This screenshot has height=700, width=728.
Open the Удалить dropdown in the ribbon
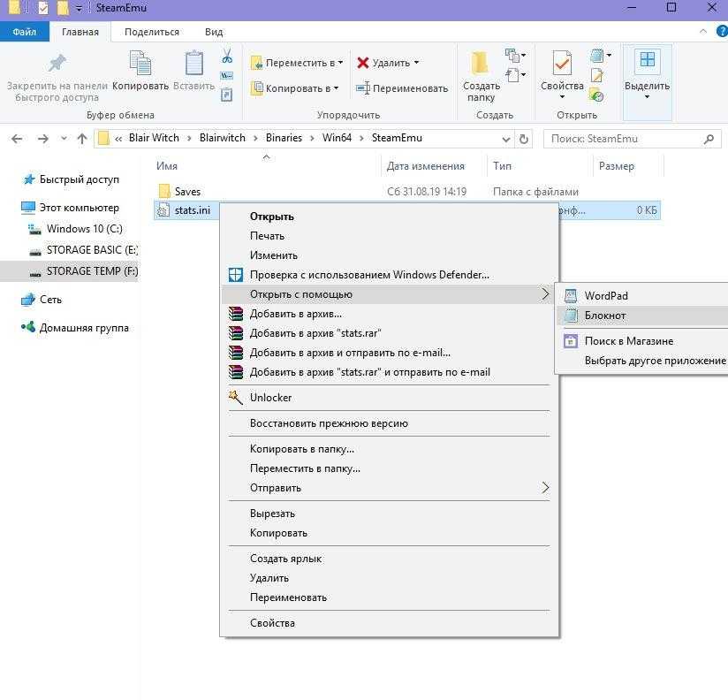click(388, 63)
